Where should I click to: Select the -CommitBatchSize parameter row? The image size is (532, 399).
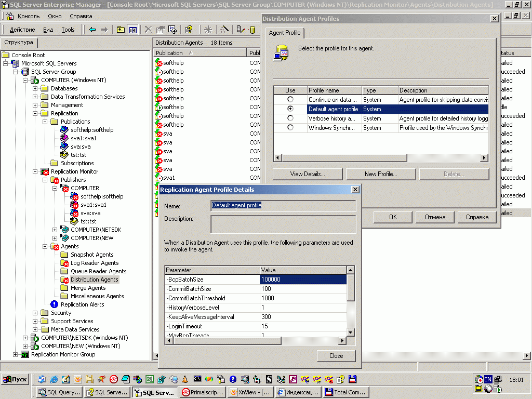[256, 289]
